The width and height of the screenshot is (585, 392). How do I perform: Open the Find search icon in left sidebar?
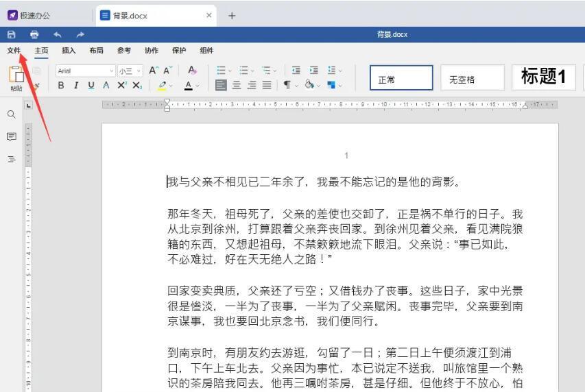(11, 114)
